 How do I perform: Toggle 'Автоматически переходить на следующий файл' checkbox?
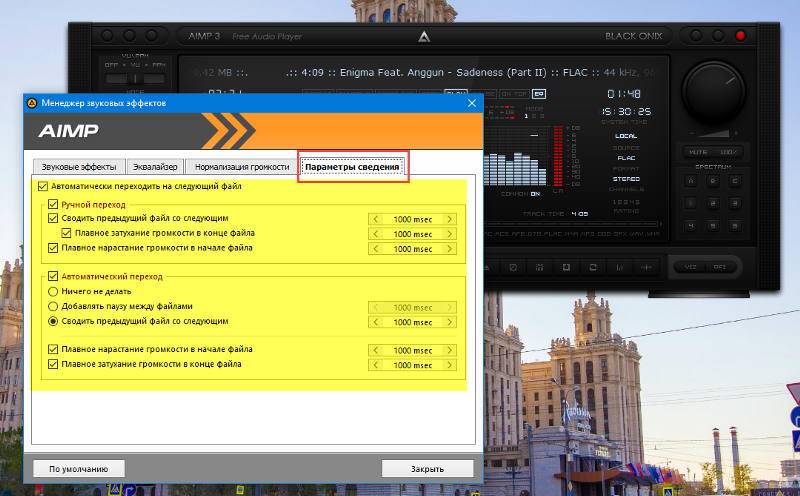tap(43, 186)
